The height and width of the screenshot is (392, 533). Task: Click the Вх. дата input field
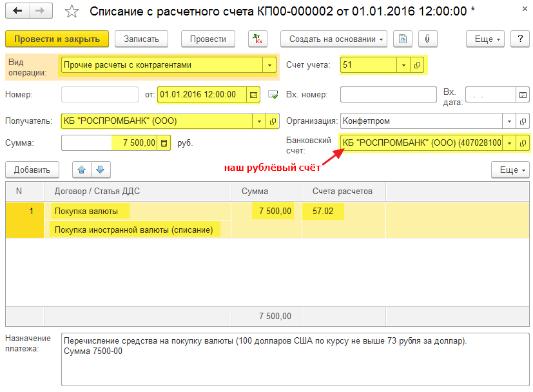click(490, 95)
